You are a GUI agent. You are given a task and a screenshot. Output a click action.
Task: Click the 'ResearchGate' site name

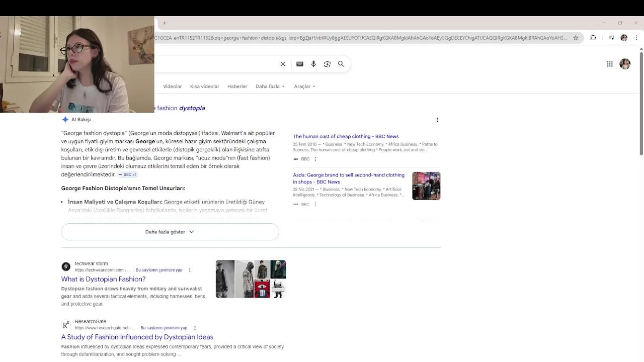coord(91,321)
